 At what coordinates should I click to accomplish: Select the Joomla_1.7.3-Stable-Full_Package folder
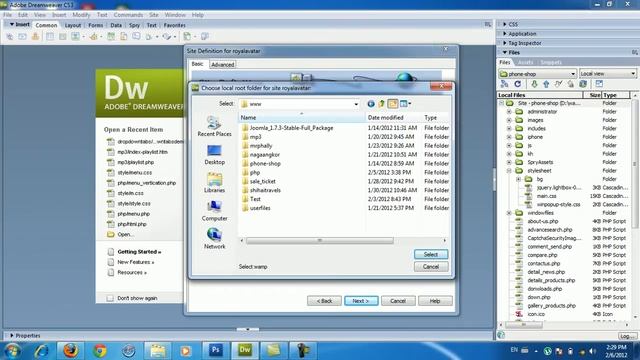291,128
